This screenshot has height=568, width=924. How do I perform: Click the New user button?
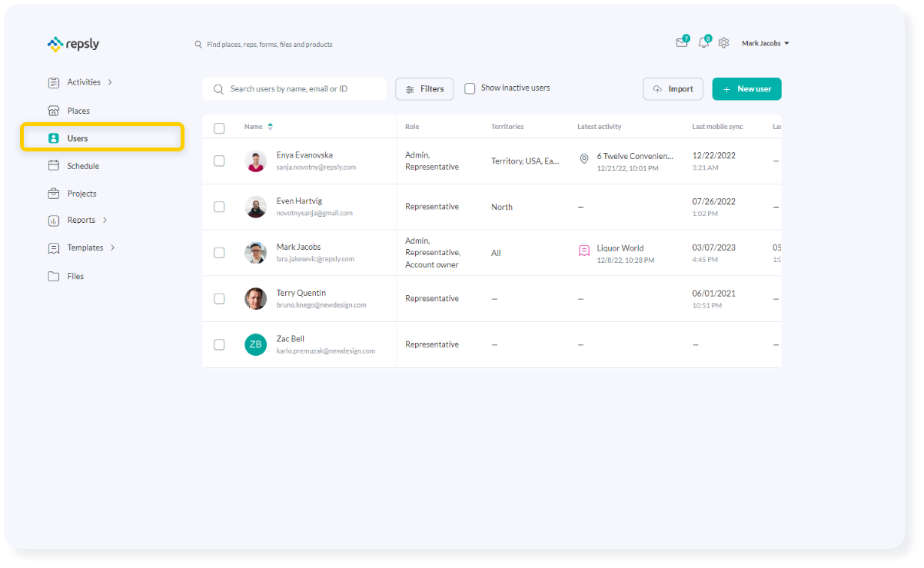[x=746, y=89]
